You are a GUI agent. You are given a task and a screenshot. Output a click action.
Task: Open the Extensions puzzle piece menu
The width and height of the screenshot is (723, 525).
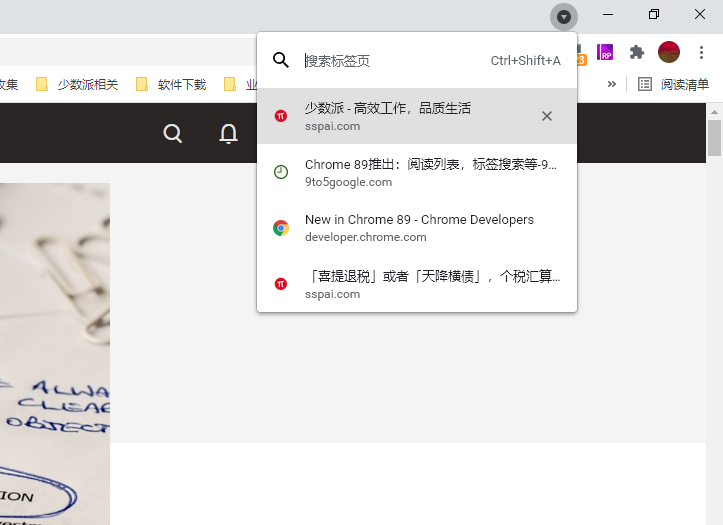pyautogui.click(x=637, y=52)
